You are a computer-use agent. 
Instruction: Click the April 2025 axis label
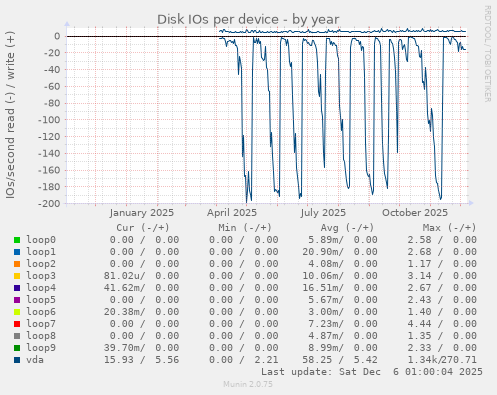pos(232,213)
